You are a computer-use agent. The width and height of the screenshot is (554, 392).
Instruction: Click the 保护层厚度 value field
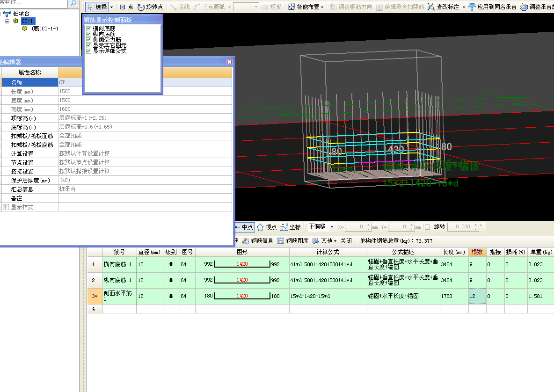coord(145,180)
